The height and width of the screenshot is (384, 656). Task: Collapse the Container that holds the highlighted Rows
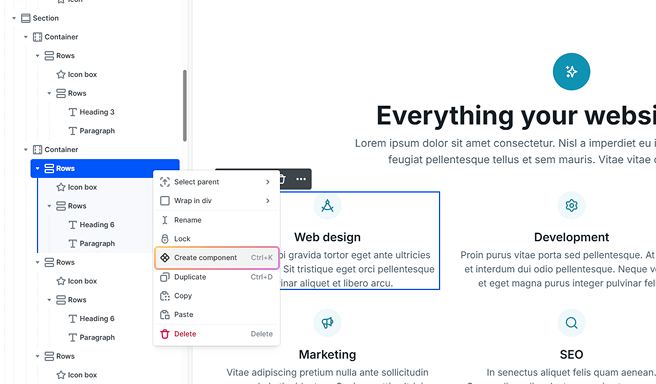tap(26, 149)
